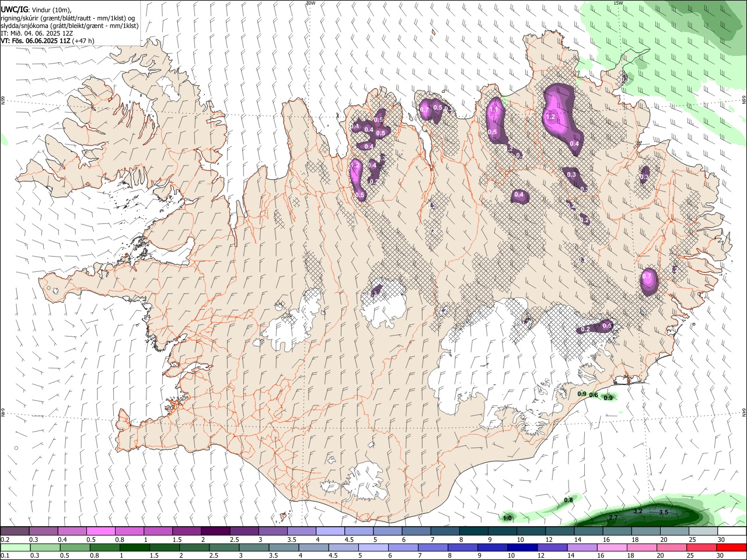Click the '0.6' rain value on the southeast coast
The height and width of the screenshot is (560, 747).
[x=594, y=395]
